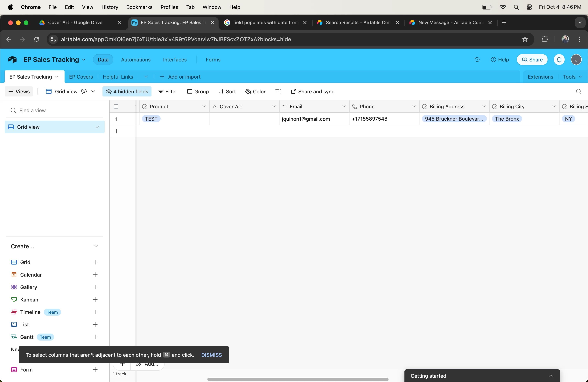Dismiss the column selection tip
Viewport: 588px width, 382px height.
click(211, 355)
